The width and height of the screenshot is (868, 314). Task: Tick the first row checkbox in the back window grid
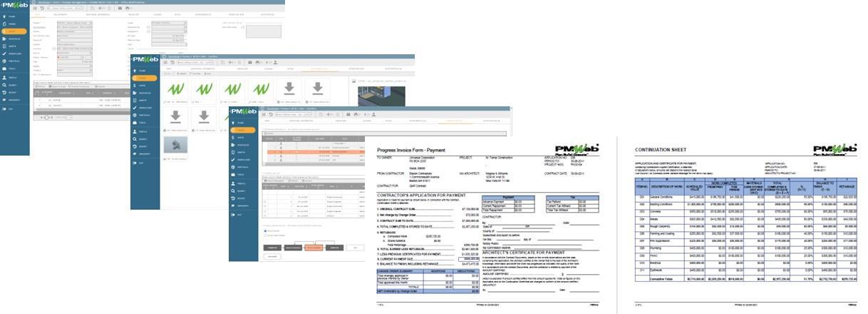pos(37,101)
